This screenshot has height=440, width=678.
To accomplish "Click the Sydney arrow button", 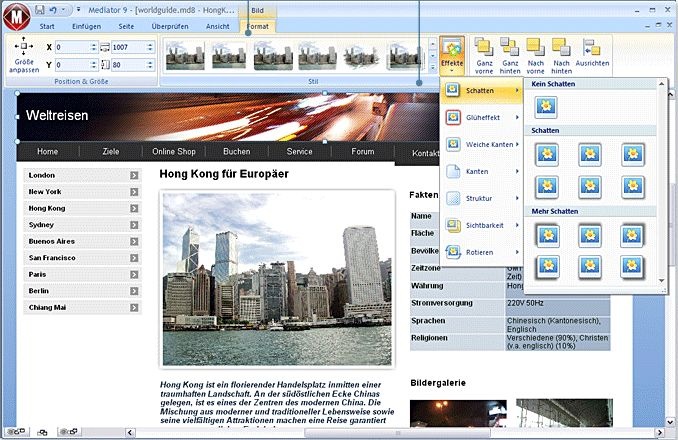I will click(x=134, y=225).
